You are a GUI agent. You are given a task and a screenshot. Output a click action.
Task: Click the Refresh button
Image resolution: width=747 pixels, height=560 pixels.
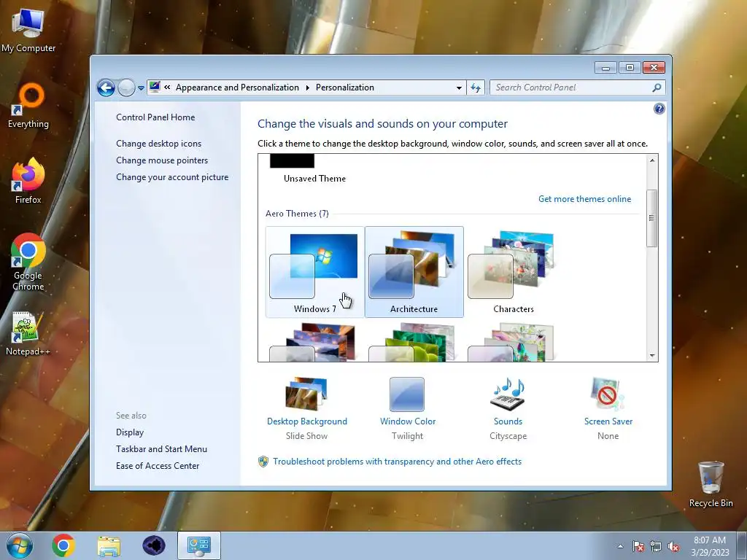(x=476, y=87)
